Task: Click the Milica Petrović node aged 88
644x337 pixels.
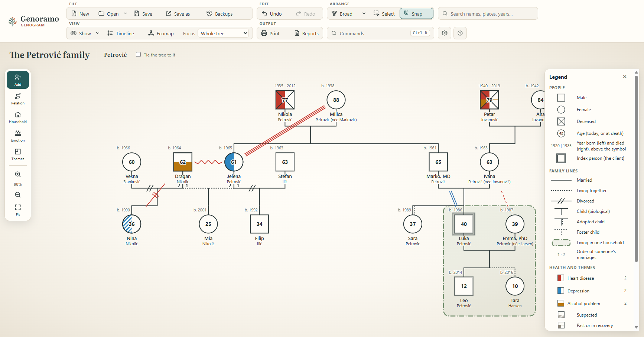Action: [336, 100]
